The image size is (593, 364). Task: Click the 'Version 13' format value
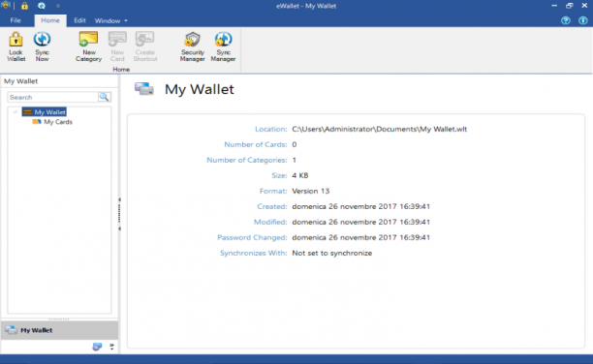pyautogui.click(x=310, y=191)
